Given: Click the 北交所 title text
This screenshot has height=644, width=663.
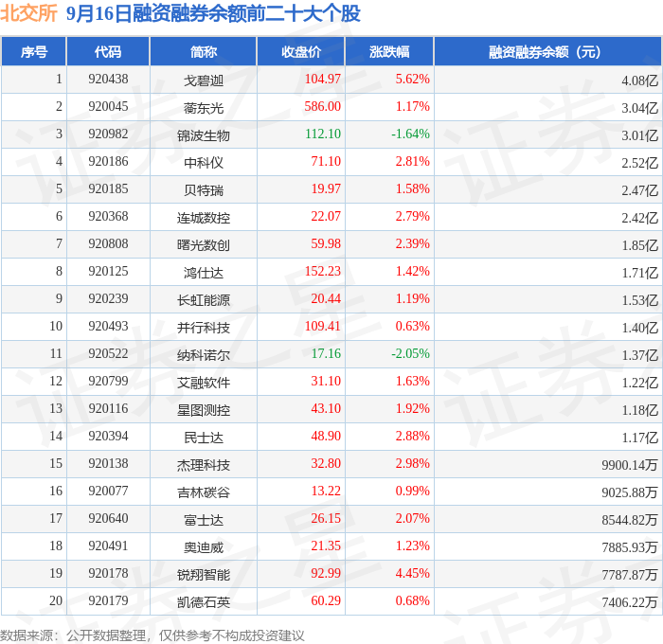Looking at the screenshot, I should [28, 13].
